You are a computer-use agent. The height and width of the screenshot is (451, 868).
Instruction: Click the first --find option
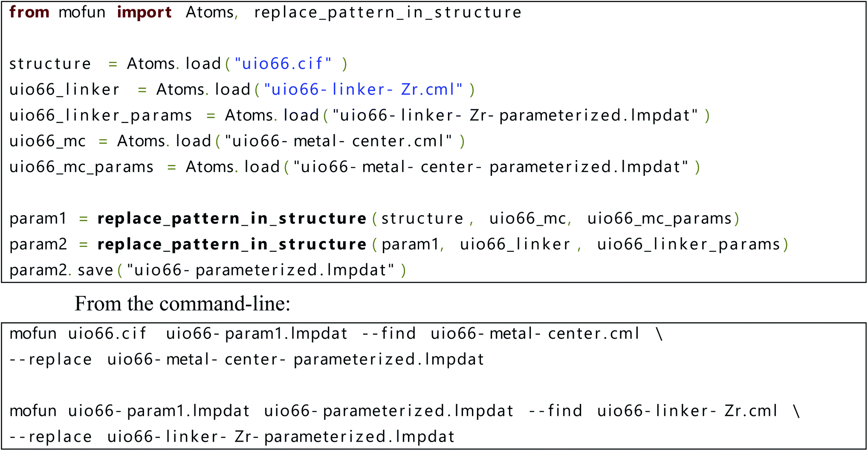(389, 333)
